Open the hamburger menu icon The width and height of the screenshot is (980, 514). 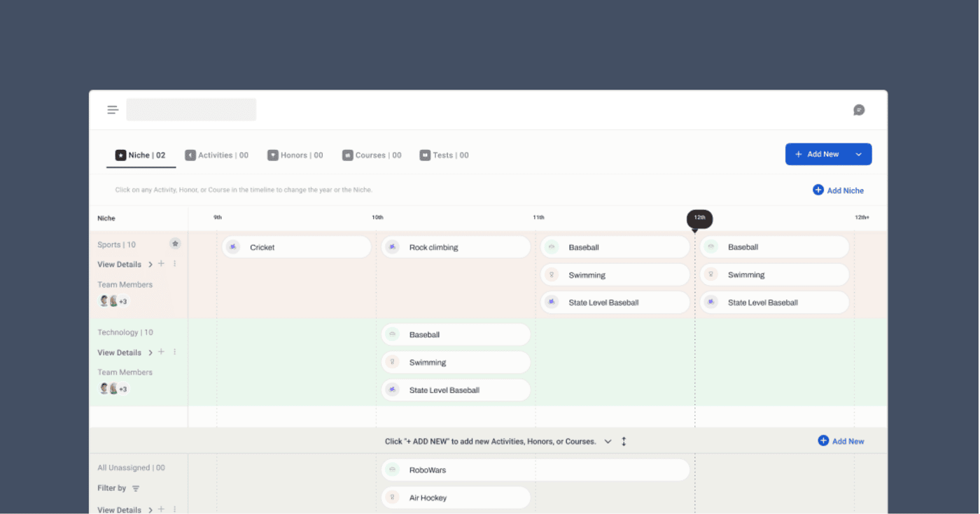[113, 110]
